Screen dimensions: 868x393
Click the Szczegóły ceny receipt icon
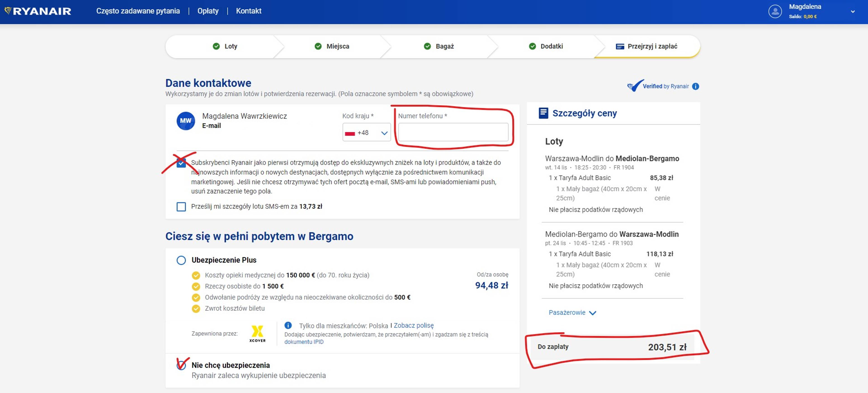(x=543, y=113)
